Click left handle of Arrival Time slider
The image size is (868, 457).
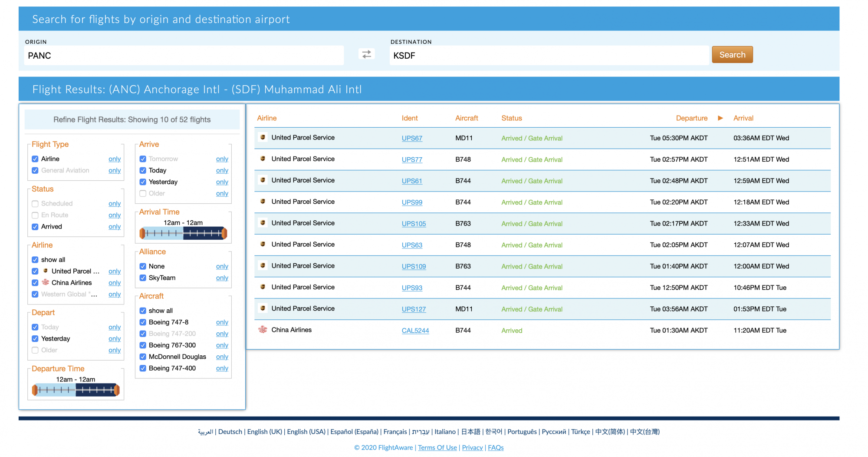[142, 234]
